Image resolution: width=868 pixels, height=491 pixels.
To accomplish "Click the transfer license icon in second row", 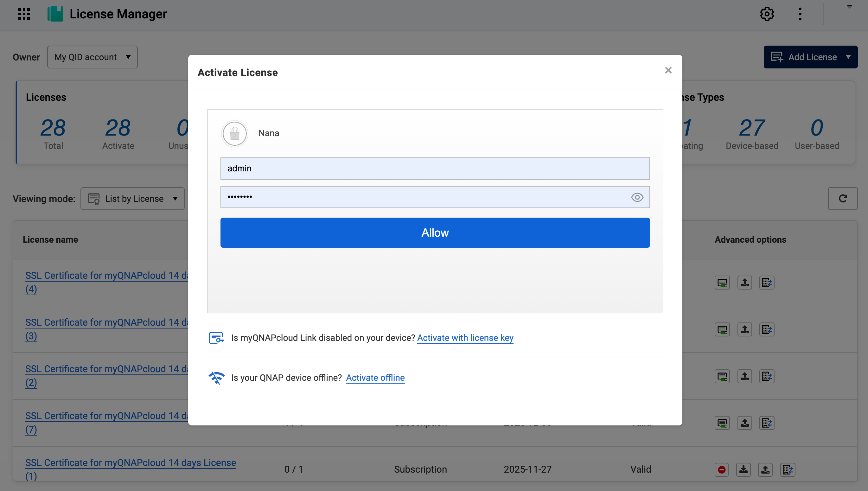I will [767, 329].
